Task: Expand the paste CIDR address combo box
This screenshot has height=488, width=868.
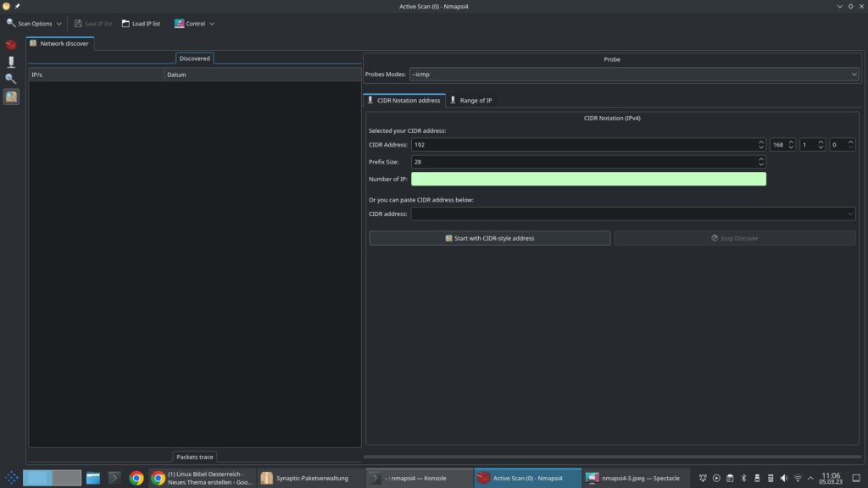Action: [632, 213]
